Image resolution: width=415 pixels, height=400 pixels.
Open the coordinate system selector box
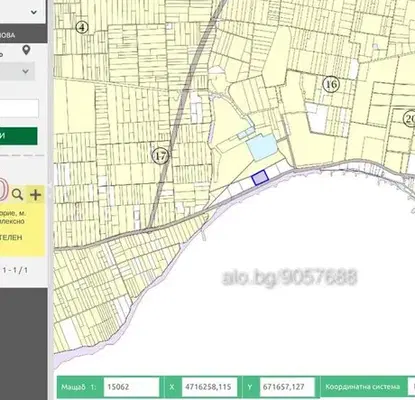point(412,387)
